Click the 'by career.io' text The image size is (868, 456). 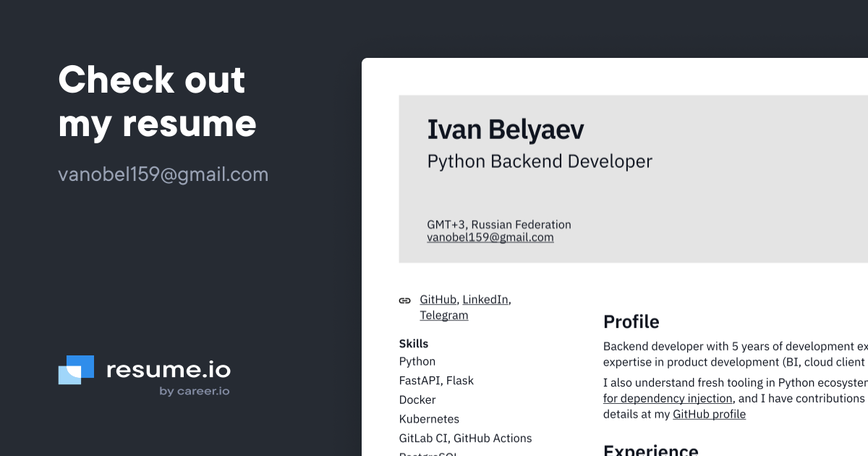(195, 392)
